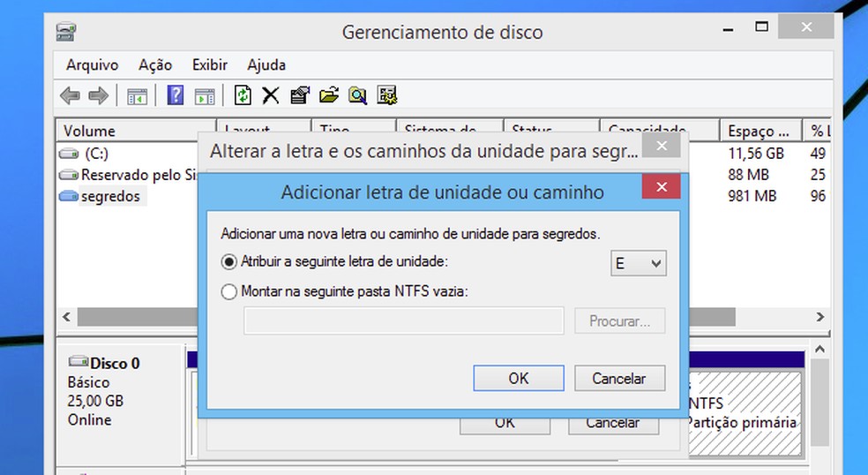Screen dimensions: 868x475
Task: Click the disabled Procurar... button
Action: coord(619,320)
